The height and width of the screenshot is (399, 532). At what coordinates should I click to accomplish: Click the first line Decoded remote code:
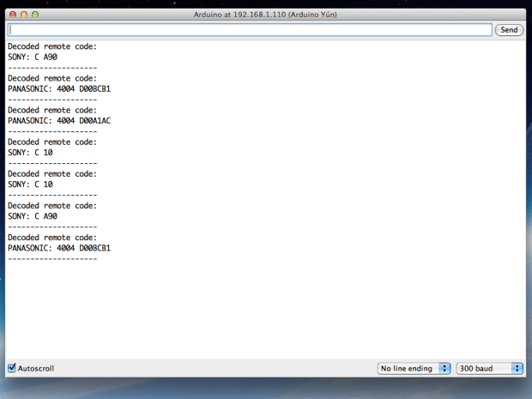(x=52, y=46)
